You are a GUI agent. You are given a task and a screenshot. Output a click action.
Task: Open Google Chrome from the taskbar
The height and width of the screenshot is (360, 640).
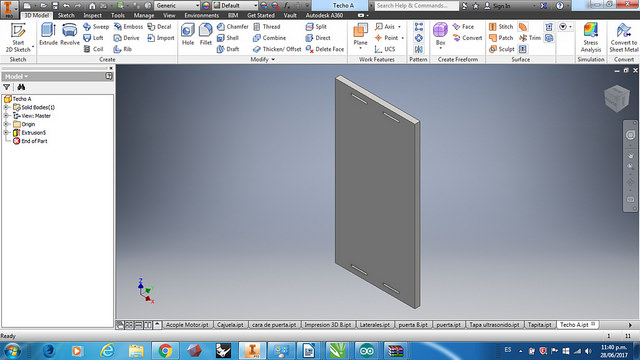(165, 351)
